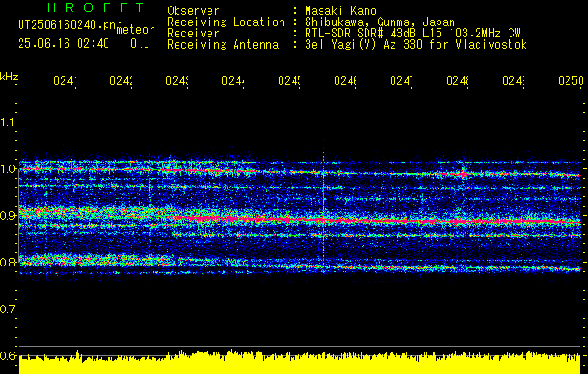Click the 0.9 kHz axis label

click(8, 216)
